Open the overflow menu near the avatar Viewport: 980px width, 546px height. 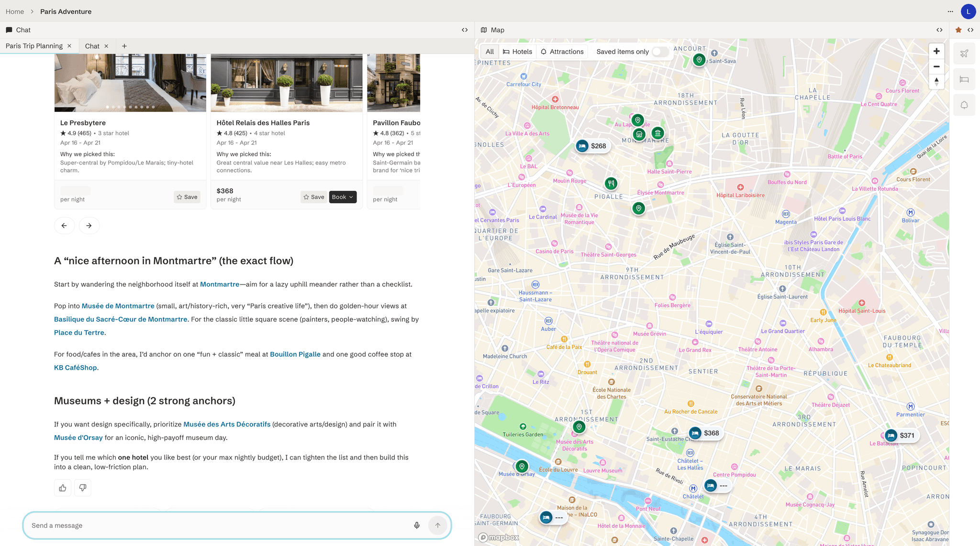(x=950, y=11)
